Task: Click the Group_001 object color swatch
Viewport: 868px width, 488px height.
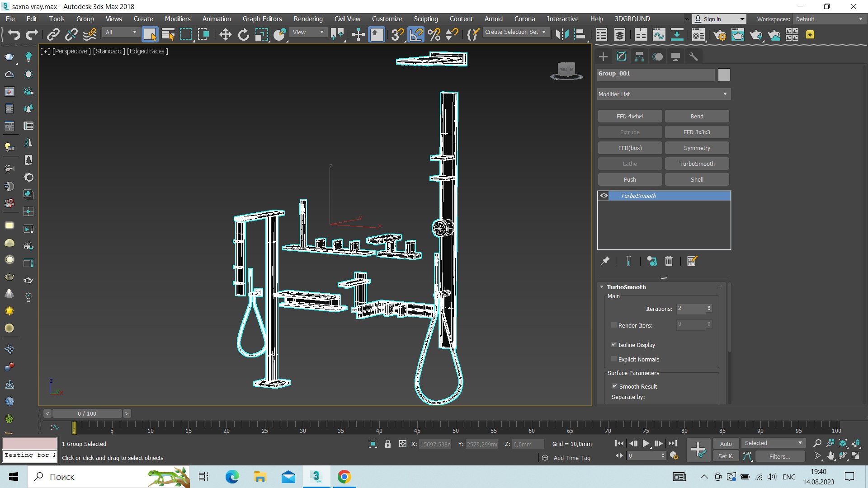Action: [724, 75]
